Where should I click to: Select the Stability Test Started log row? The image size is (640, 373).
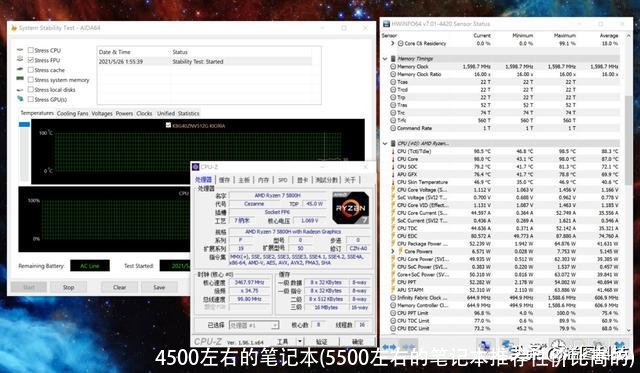click(x=204, y=62)
